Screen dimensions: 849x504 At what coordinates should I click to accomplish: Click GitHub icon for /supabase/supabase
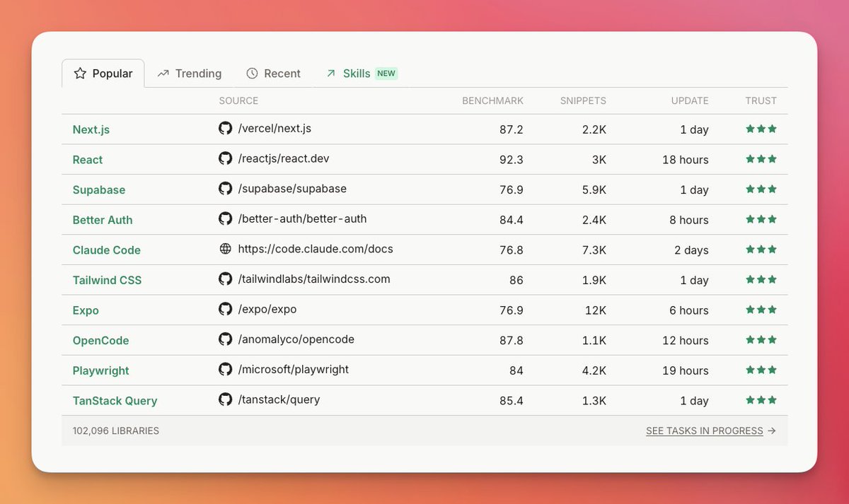point(225,189)
